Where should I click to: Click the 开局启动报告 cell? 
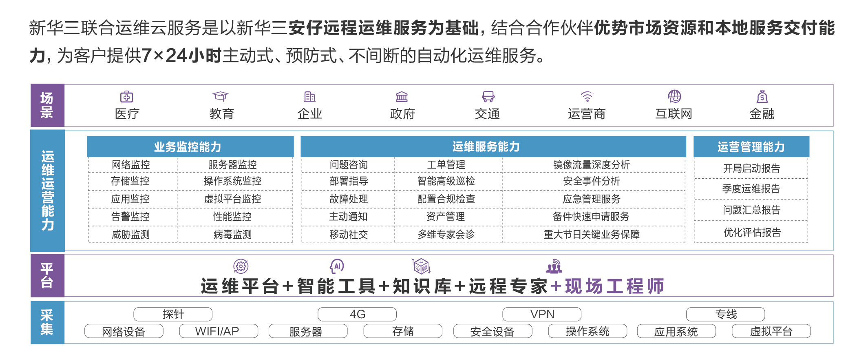751,168
